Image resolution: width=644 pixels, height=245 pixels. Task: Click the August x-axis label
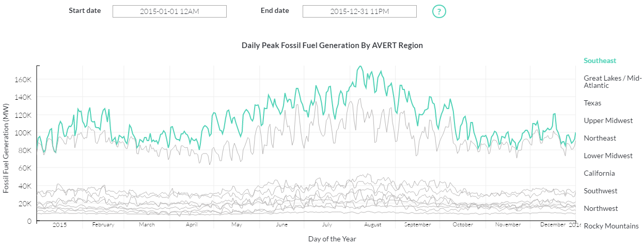tap(372, 225)
